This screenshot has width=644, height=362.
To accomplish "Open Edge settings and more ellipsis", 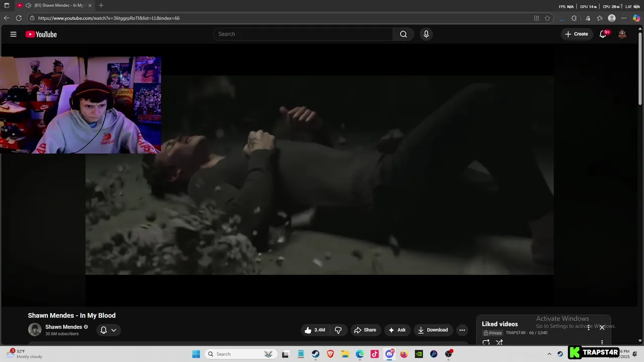I will point(624,18).
